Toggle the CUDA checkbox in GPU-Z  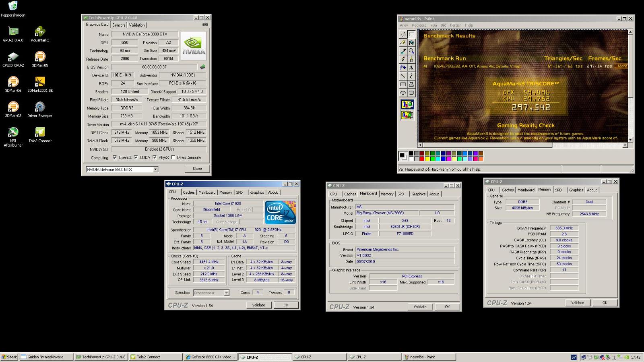point(136,157)
